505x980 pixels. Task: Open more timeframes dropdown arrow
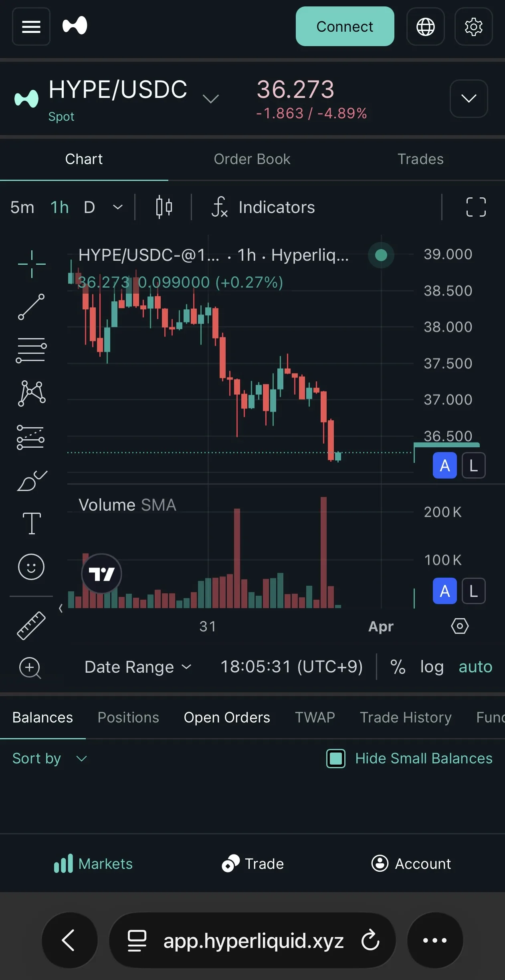point(117,207)
